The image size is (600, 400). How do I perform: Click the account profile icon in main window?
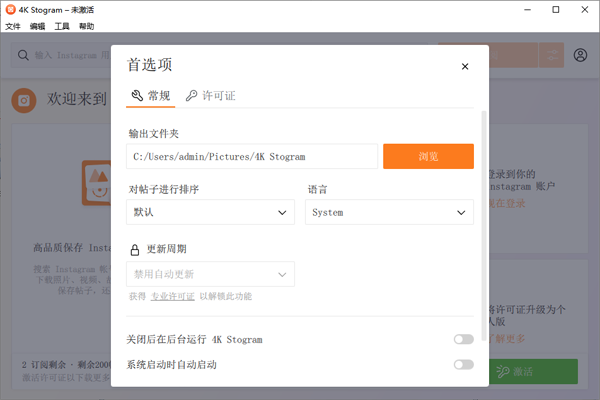(x=580, y=55)
